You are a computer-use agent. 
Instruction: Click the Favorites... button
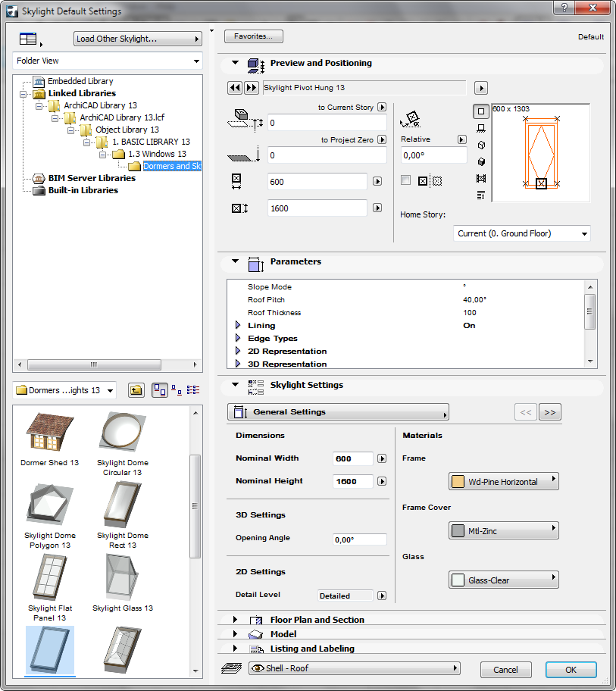[x=254, y=36]
